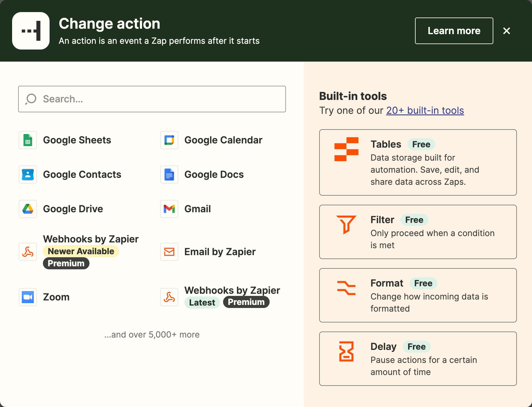Click "...and over 5,000+ more" text
Image resolution: width=532 pixels, height=407 pixels.
152,335
